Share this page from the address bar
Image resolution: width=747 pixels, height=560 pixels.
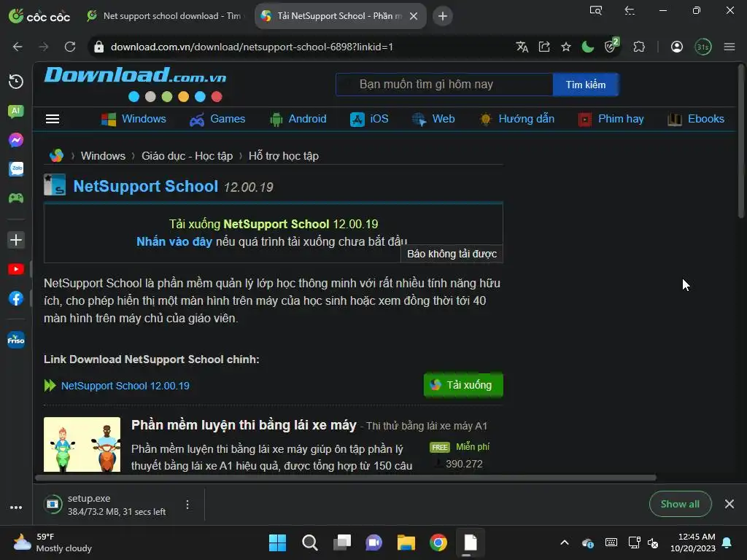click(544, 47)
